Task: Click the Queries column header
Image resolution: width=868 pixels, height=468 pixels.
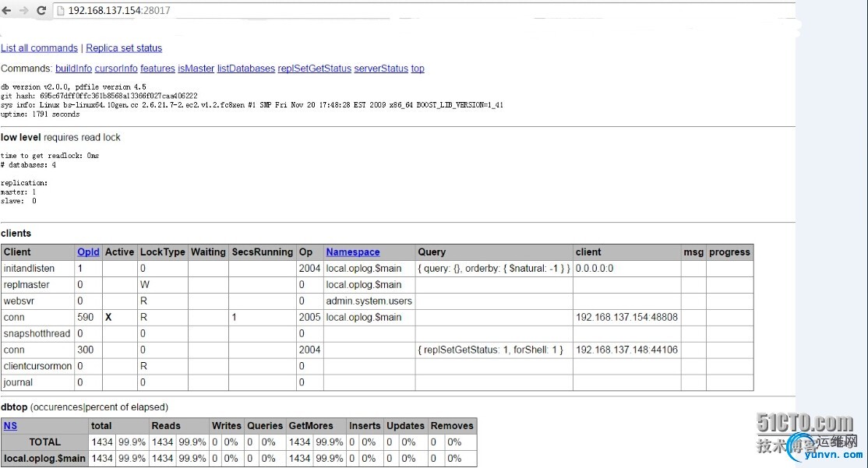Action: pyautogui.click(x=265, y=426)
